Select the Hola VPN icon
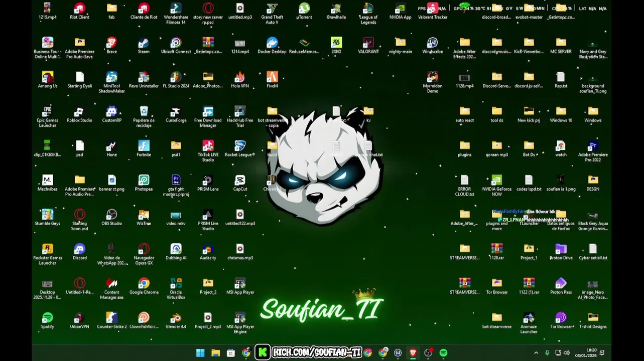Image resolution: width=644 pixels, height=361 pixels. point(240,80)
